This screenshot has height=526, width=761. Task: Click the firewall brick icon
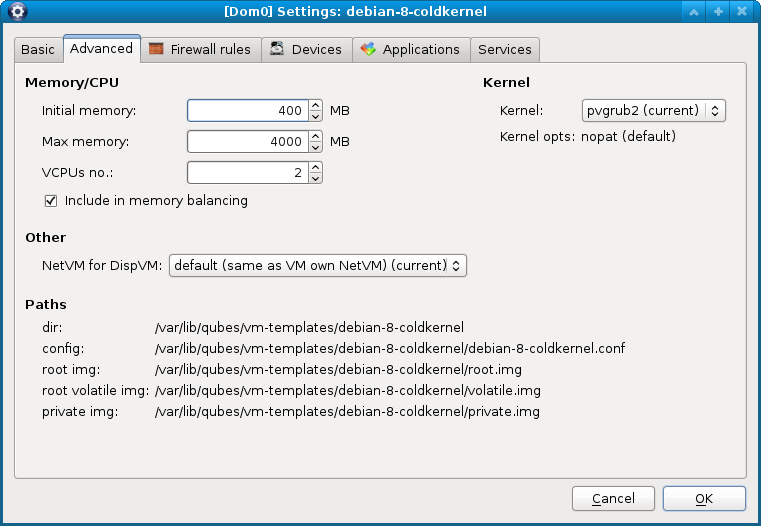point(156,49)
